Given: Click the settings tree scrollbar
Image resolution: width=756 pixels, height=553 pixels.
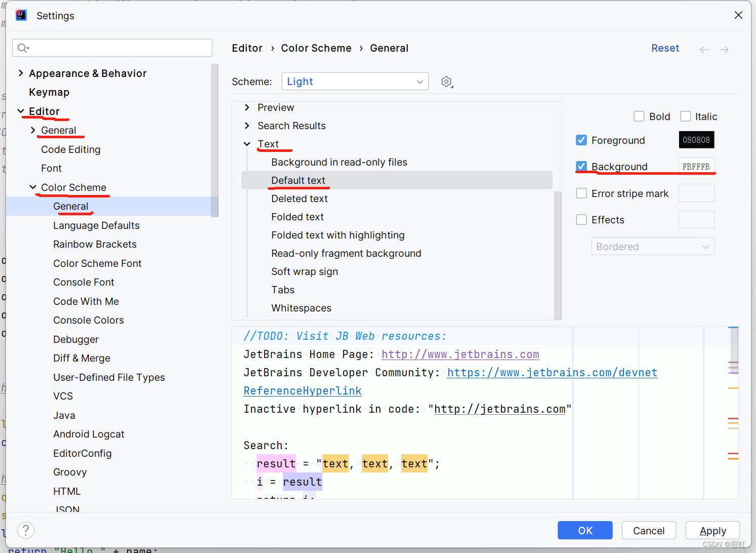Looking at the screenshot, I should (215, 140).
